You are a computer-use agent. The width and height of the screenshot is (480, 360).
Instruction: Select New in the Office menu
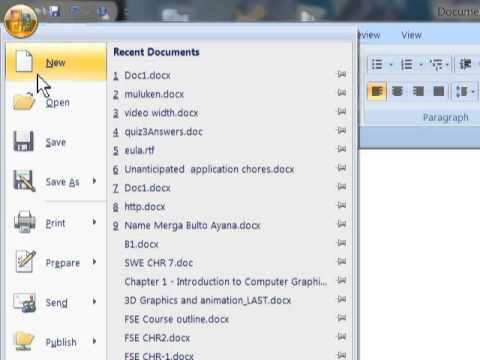click(56, 62)
